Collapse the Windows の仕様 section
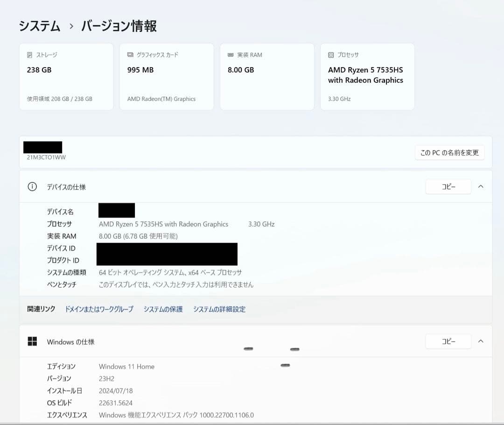The height and width of the screenshot is (425, 504). (481, 341)
